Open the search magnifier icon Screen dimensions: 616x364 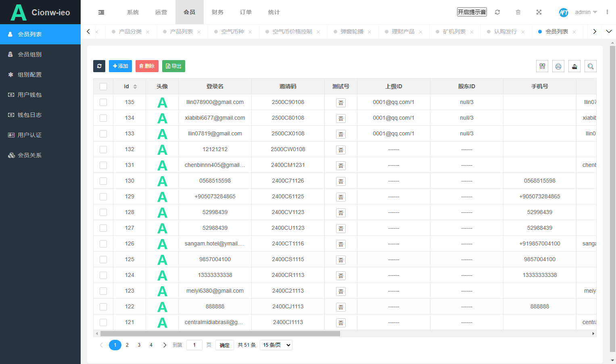pyautogui.click(x=591, y=66)
